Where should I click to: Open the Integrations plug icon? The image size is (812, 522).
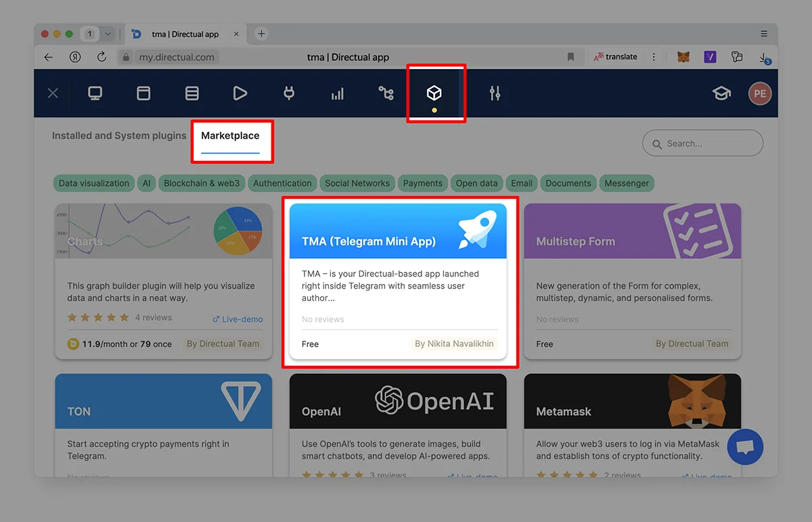pyautogui.click(x=289, y=93)
